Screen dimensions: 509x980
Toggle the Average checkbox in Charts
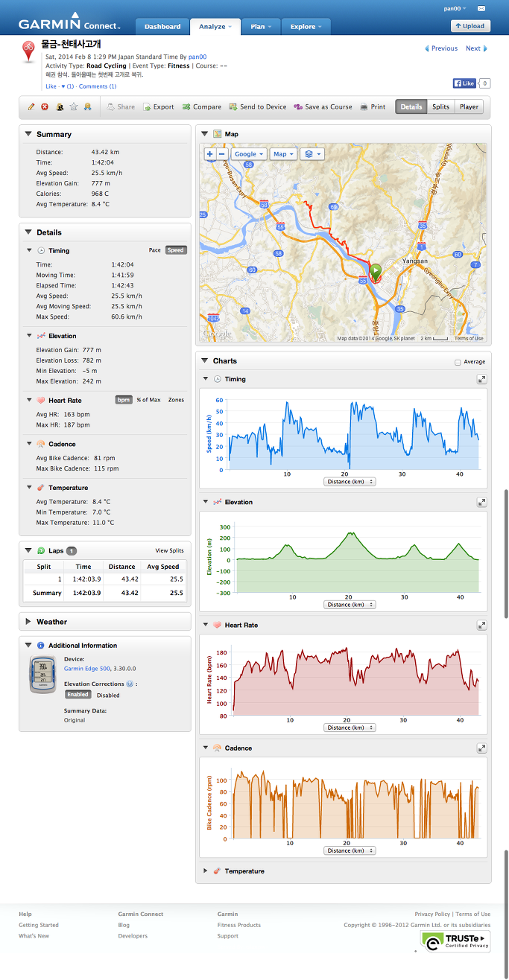click(458, 362)
